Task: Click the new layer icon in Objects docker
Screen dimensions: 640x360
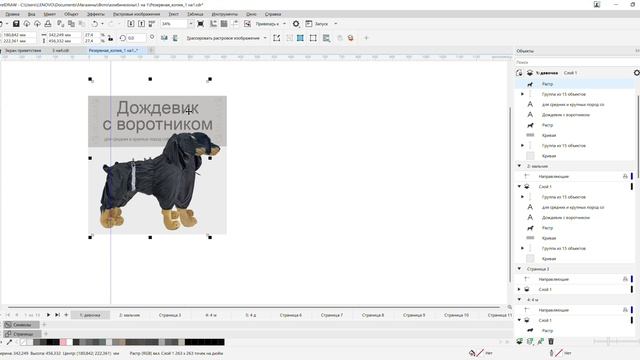Action: coord(519,341)
